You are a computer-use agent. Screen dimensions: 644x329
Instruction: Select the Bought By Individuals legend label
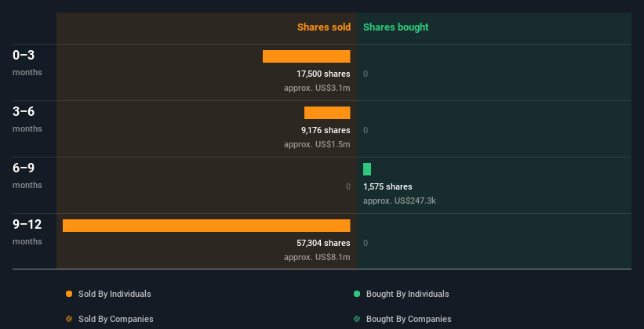(407, 294)
